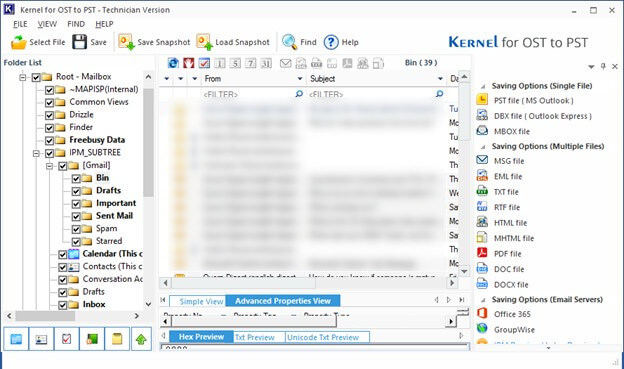Uncheck the Sent Mail folder checkbox
624x369 pixels.
click(x=76, y=217)
